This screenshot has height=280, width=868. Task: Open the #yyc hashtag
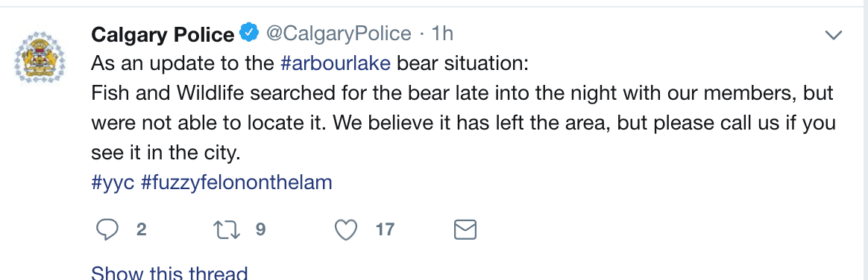pos(113,182)
